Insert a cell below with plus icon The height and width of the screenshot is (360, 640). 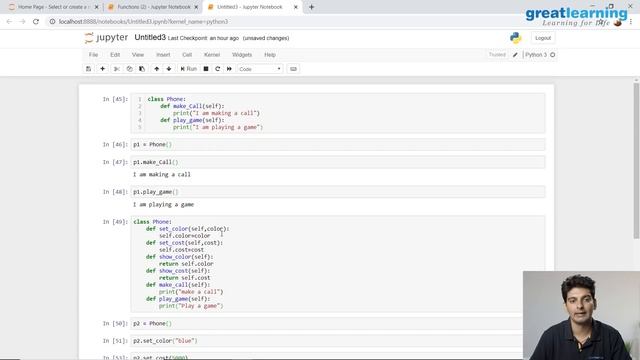click(x=102, y=69)
